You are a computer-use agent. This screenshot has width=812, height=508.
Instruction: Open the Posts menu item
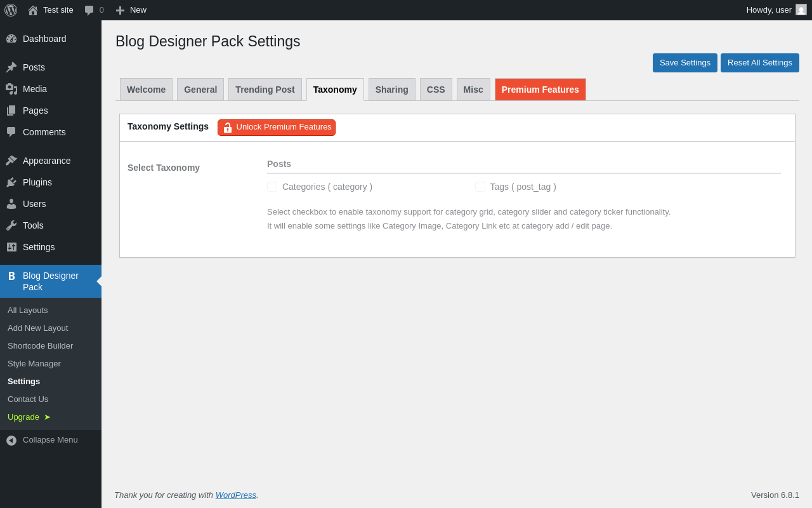51,67
